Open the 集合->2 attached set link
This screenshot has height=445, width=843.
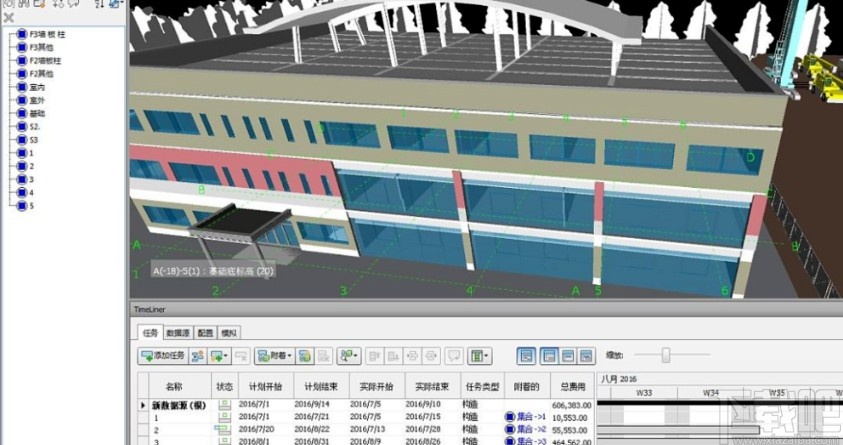(526, 429)
